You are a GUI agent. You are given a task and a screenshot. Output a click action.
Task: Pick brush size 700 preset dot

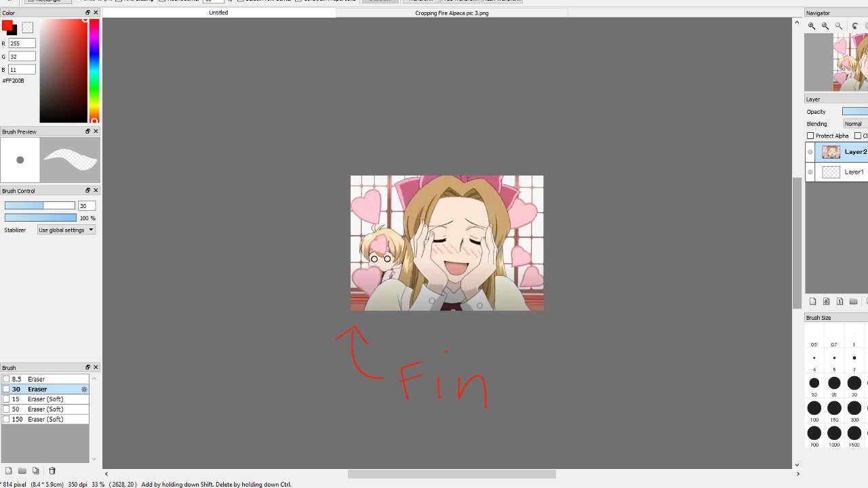point(814,433)
